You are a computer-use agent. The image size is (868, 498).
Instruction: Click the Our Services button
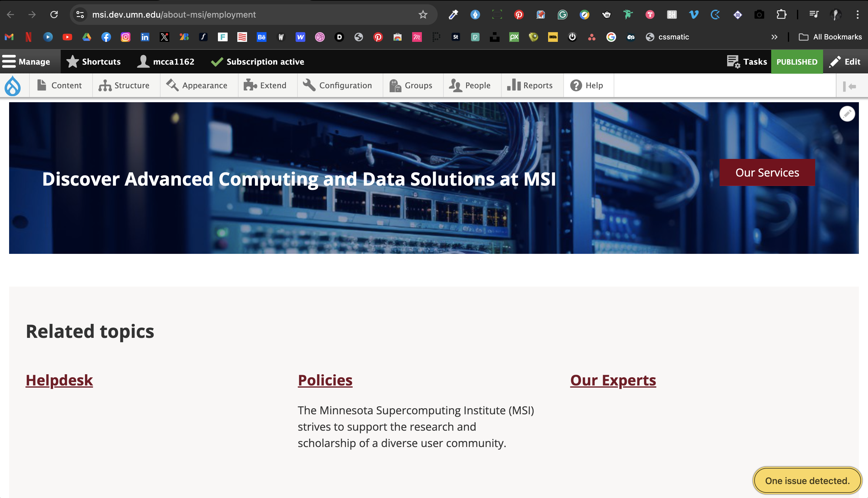(x=767, y=172)
